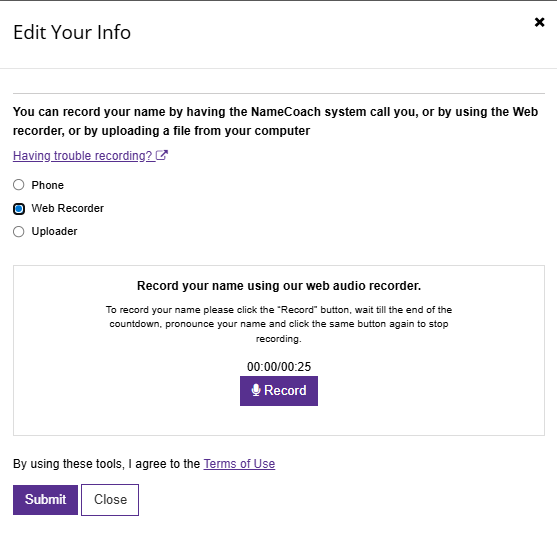Click the 'Uploader' label text
The width and height of the screenshot is (557, 547).
(54, 232)
